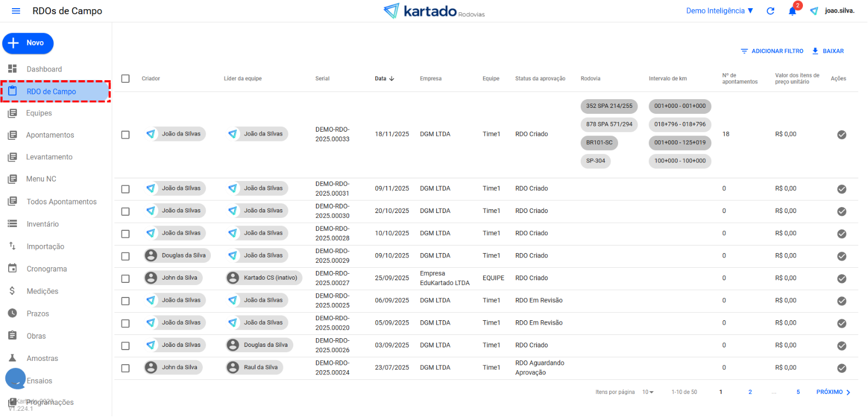Click the refresh icon in header
Image resolution: width=868 pixels, height=420 pixels.
click(770, 11)
